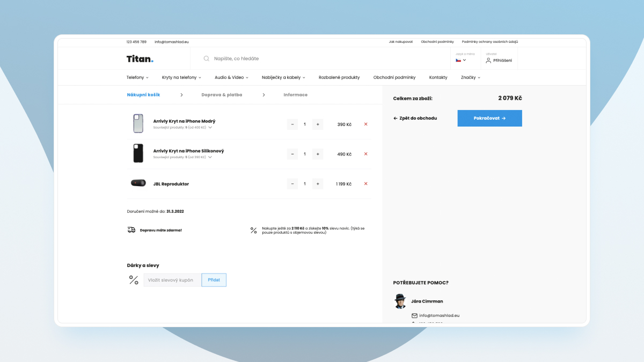Image resolution: width=644 pixels, height=362 pixels.
Task: Open Arrivly Kryt na iPhone Modrý product title
Action: 185,121
